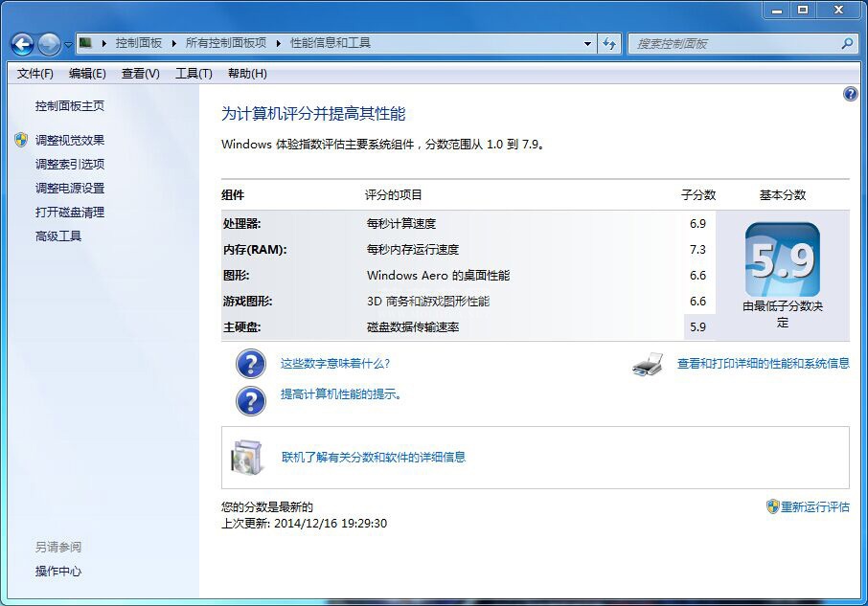Open the 帮助(H) menu

click(x=247, y=74)
